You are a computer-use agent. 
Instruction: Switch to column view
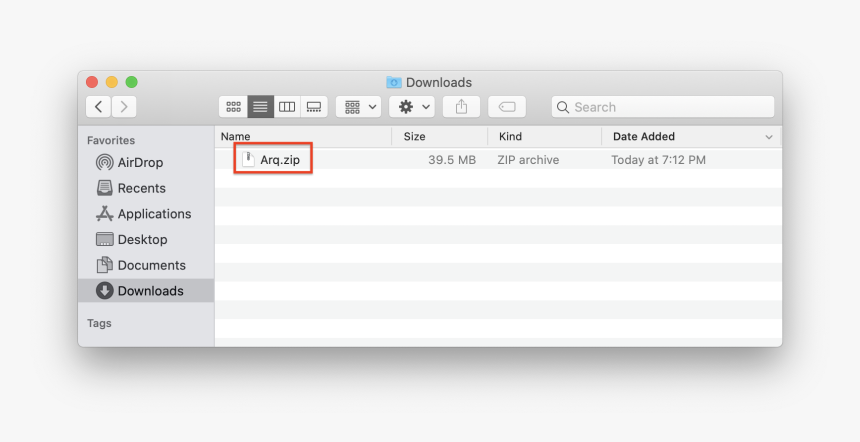287,107
